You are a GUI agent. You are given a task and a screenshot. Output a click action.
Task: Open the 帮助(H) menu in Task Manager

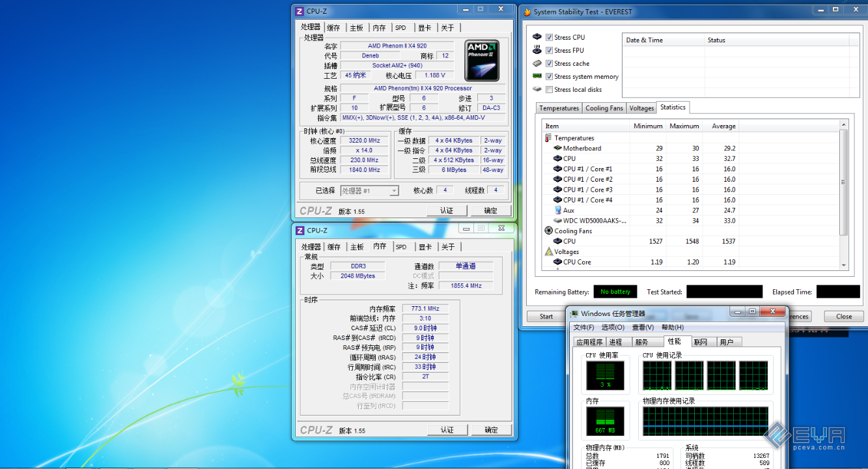(673, 327)
